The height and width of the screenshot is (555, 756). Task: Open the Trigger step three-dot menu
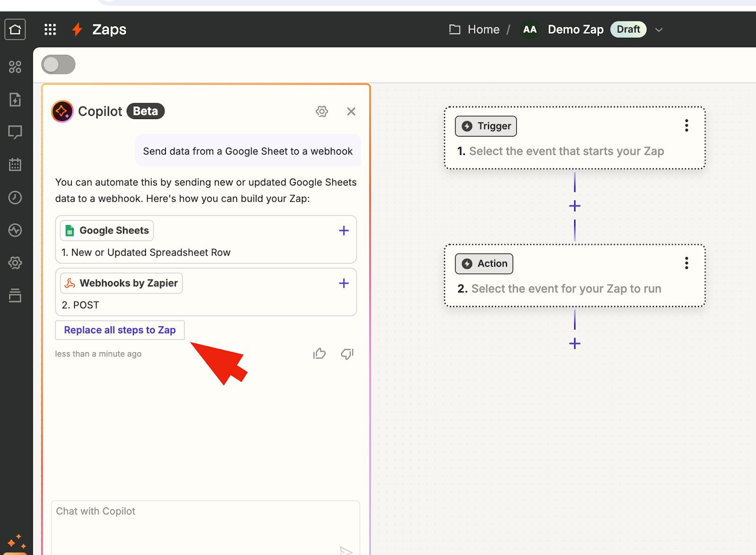(x=687, y=126)
